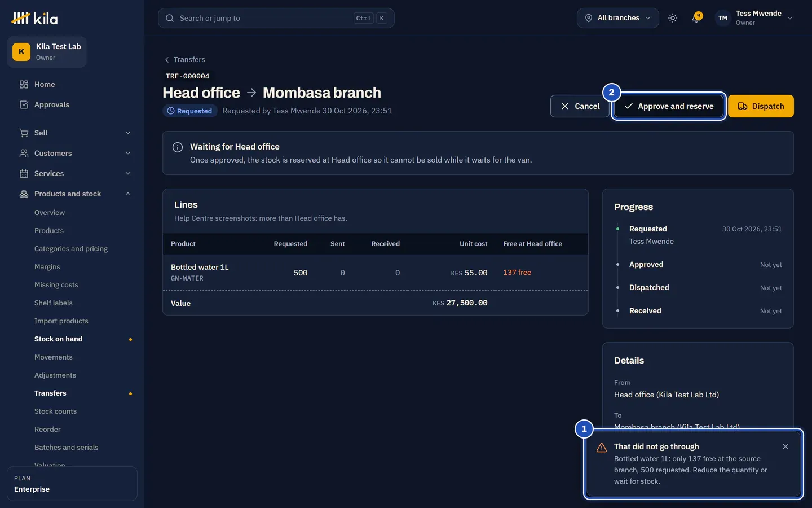The image size is (812, 508).
Task: Click the Kila logo
Action: 34,18
